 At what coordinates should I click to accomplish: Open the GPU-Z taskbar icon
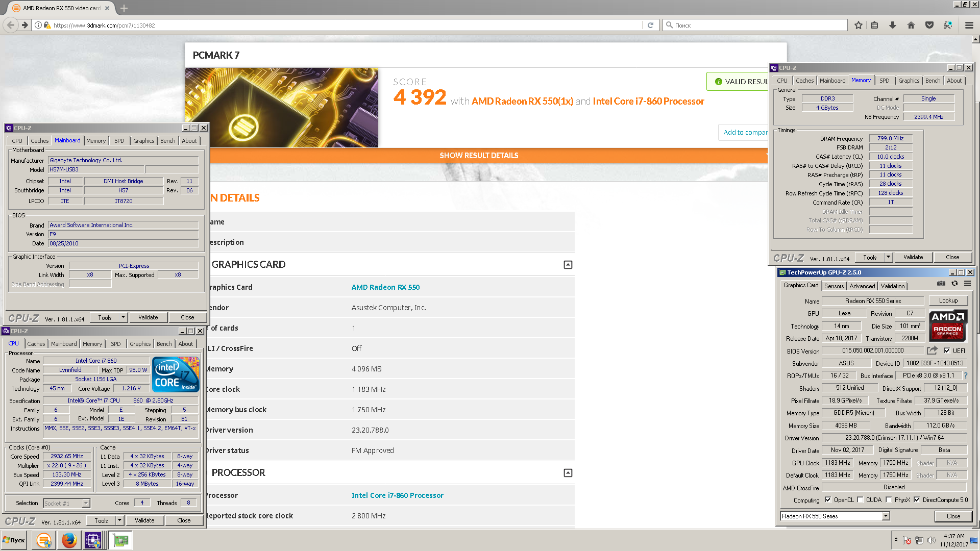pyautogui.click(x=121, y=540)
